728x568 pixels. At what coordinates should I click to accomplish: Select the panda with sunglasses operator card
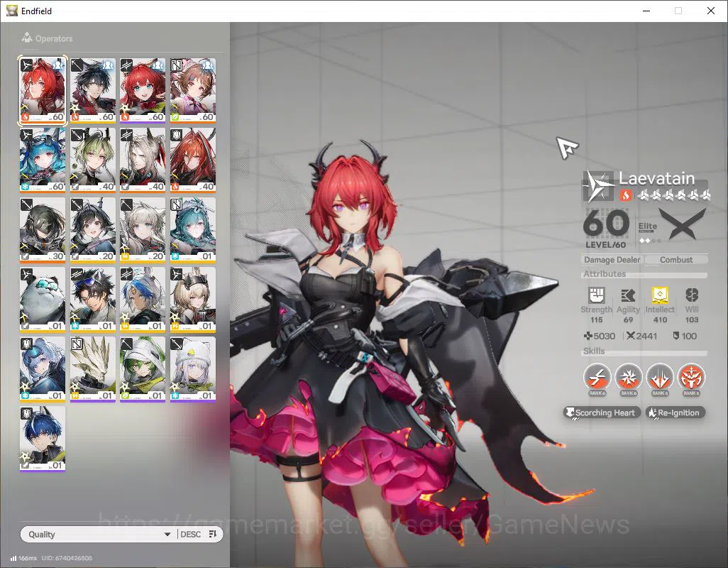[43, 300]
